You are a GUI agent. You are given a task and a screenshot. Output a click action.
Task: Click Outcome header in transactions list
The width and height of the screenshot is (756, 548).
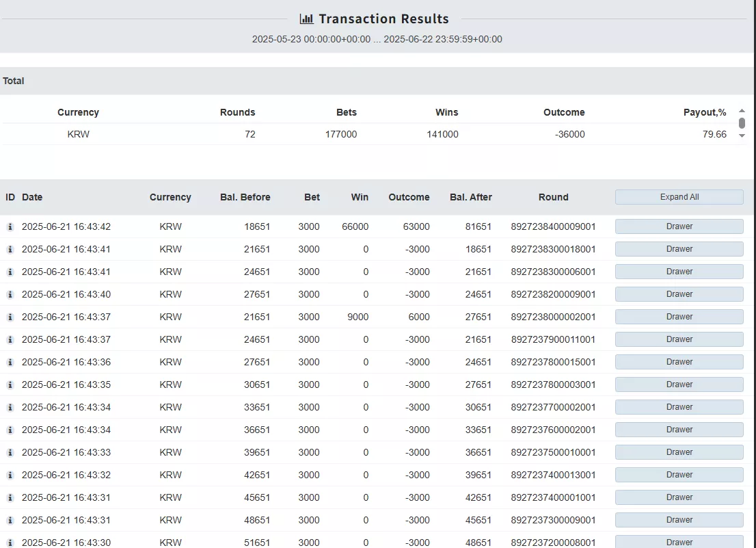coord(409,197)
